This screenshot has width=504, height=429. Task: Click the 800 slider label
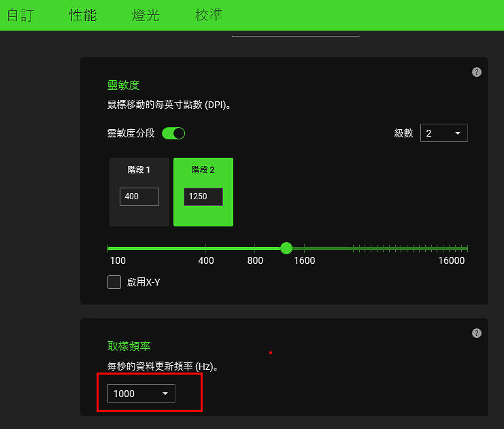pos(255,260)
